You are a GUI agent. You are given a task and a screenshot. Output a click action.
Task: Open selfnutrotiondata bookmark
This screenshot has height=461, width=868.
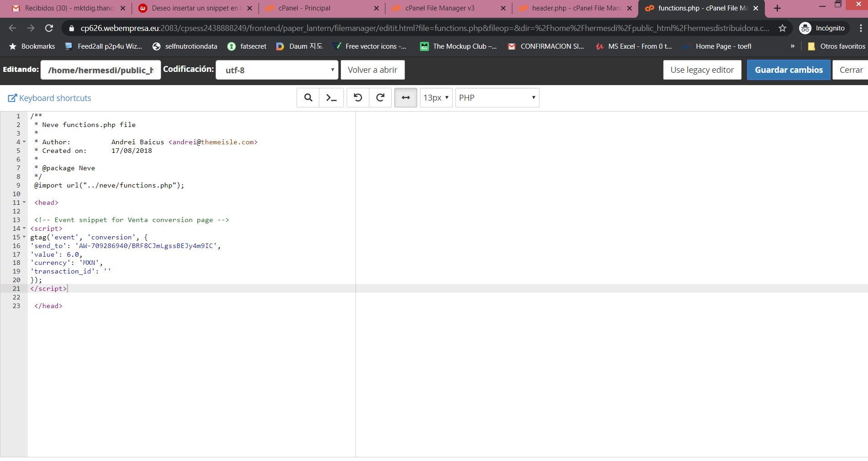(185, 46)
